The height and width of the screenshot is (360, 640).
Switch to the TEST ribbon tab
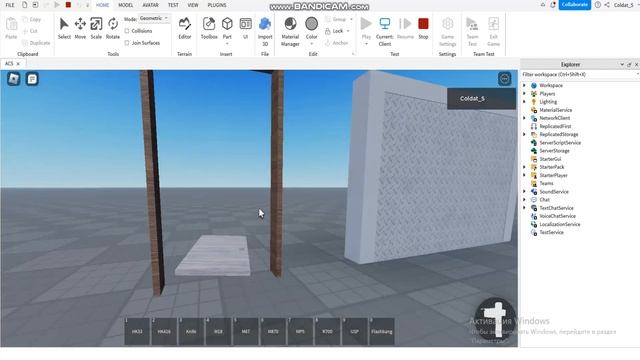173,5
